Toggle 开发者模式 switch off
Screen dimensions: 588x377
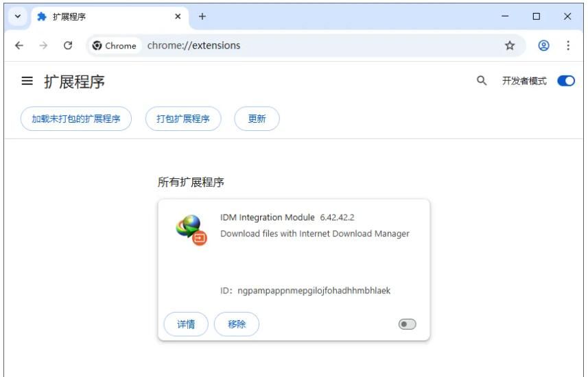(x=566, y=81)
